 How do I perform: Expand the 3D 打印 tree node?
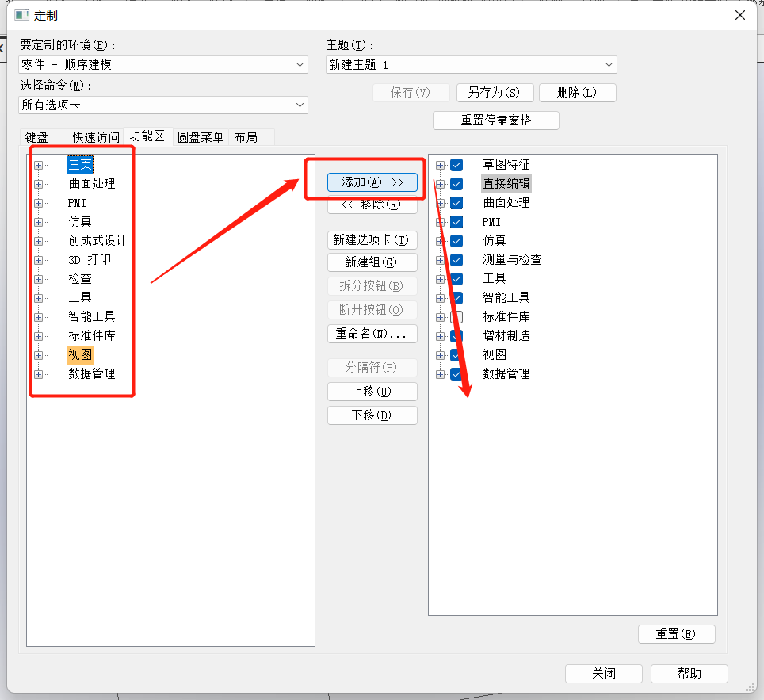click(x=39, y=260)
